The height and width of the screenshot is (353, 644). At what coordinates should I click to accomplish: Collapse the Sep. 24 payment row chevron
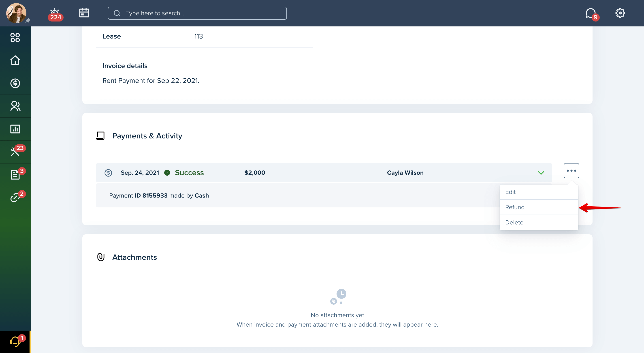[x=541, y=173]
